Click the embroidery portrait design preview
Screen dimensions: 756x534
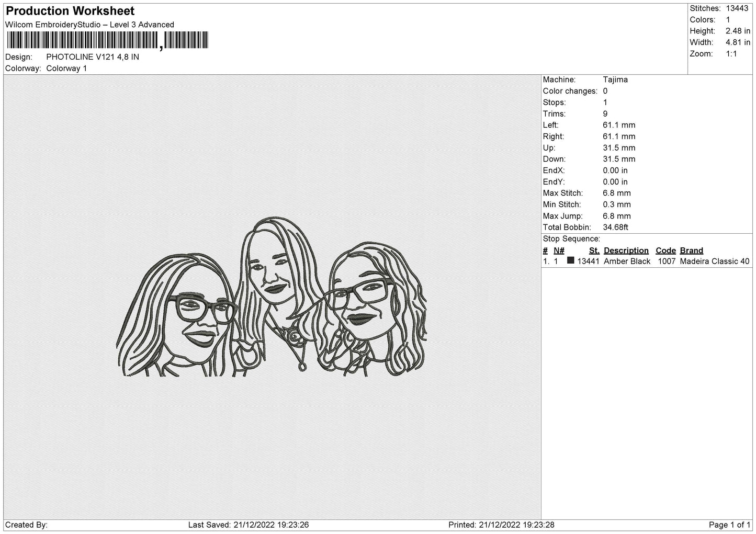click(x=271, y=297)
